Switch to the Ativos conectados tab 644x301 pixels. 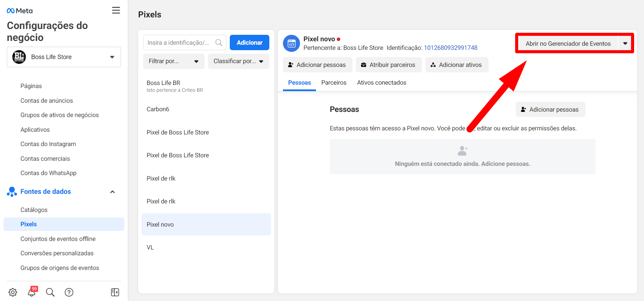click(381, 83)
